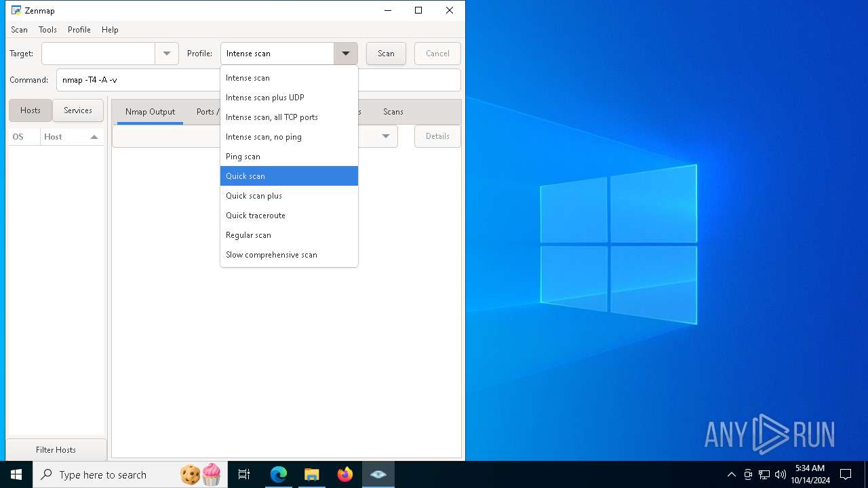This screenshot has height=488, width=868.
Task: Click the taskbar search box
Action: click(x=130, y=474)
